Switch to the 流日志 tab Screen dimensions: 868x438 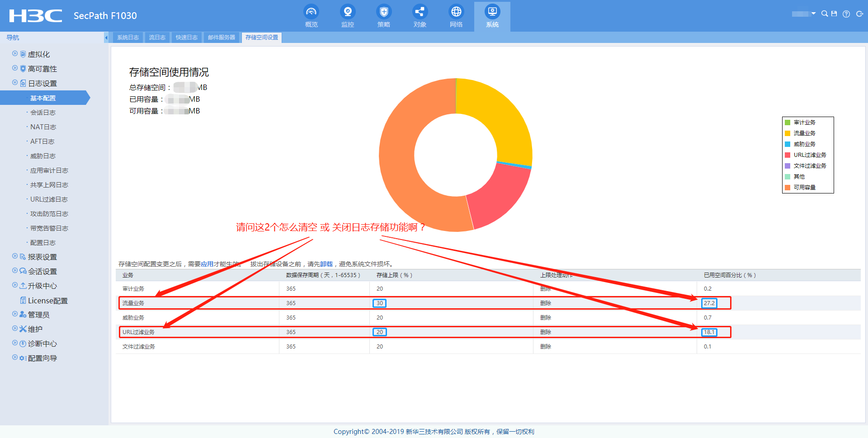pos(157,38)
